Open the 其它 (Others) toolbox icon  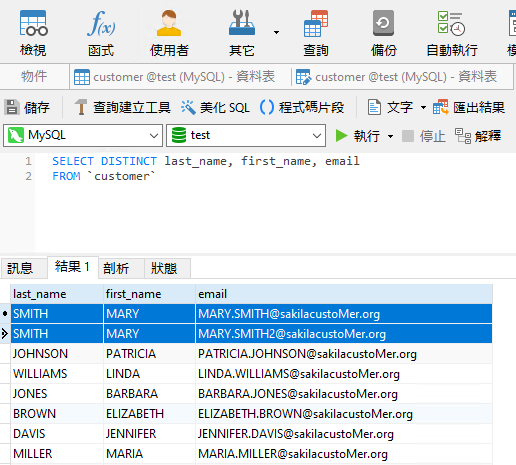tap(242, 33)
